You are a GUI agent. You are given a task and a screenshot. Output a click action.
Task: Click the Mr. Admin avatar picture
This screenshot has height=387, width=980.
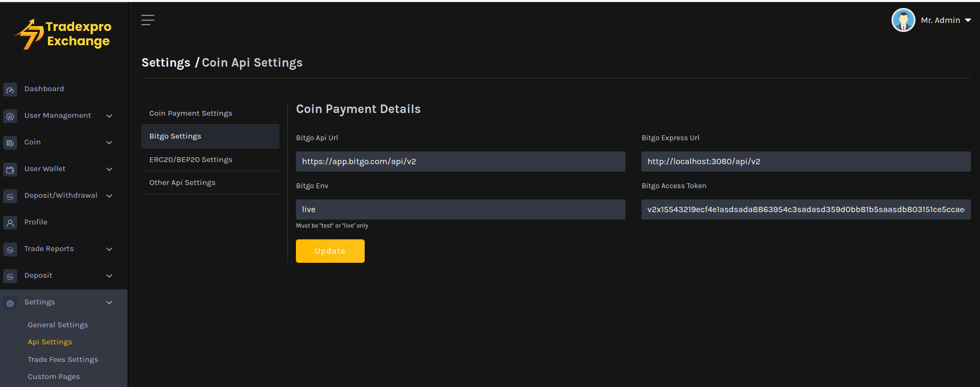pos(903,20)
